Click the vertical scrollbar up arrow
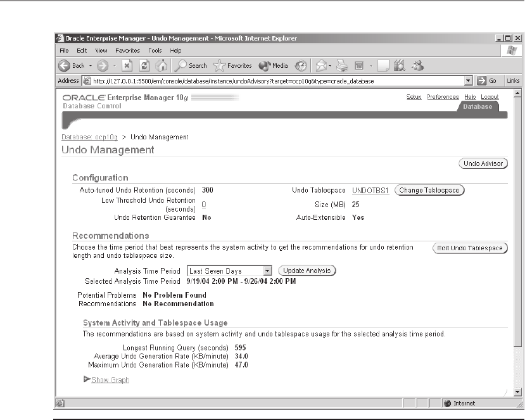Screen dimensions: 525x420 pos(517,92)
